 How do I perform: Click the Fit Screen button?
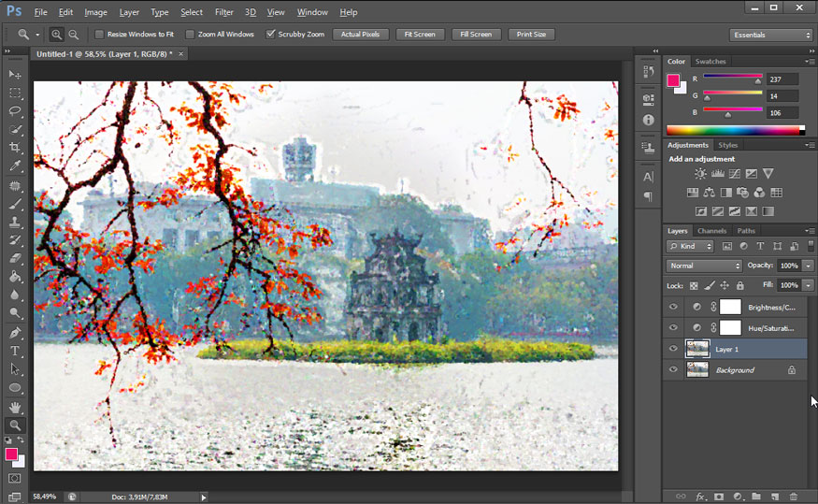(418, 35)
